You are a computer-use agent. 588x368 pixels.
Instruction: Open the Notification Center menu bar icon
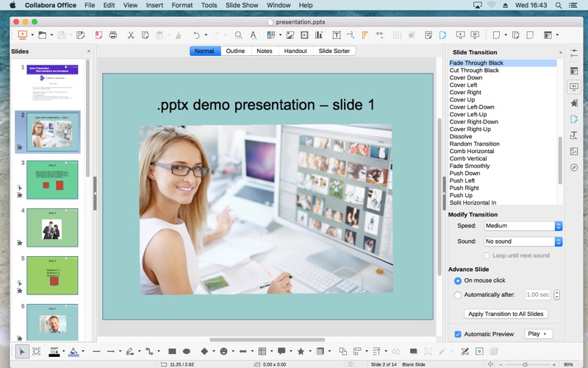point(573,5)
